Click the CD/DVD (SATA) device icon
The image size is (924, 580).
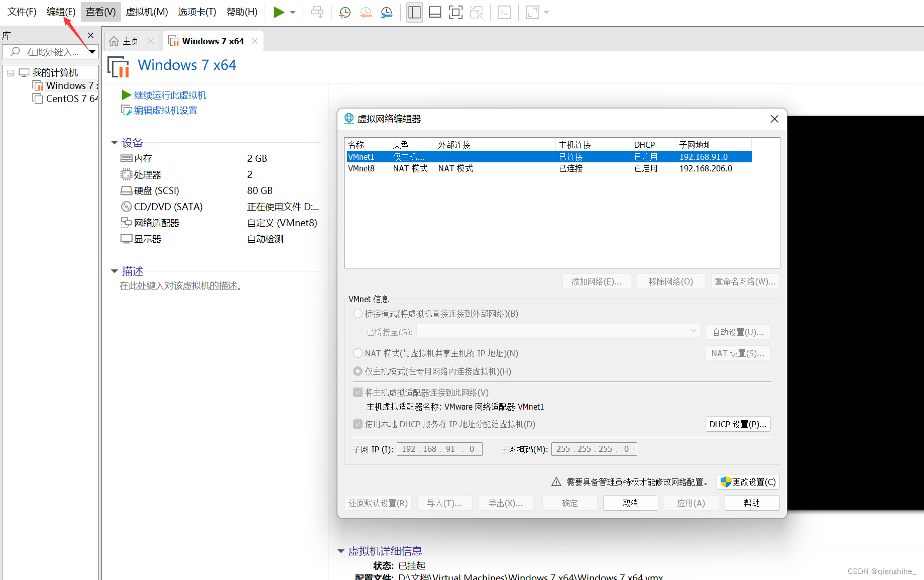[126, 207]
